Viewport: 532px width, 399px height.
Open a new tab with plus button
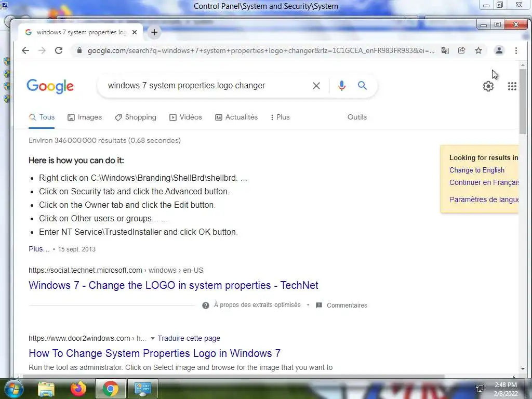click(154, 32)
